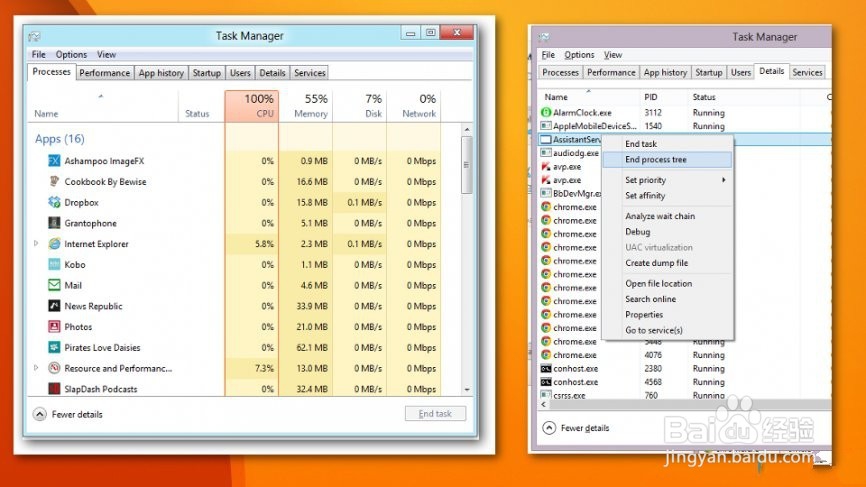The image size is (866, 487).
Task: Switch to Services tab in right window
Action: [x=807, y=72]
